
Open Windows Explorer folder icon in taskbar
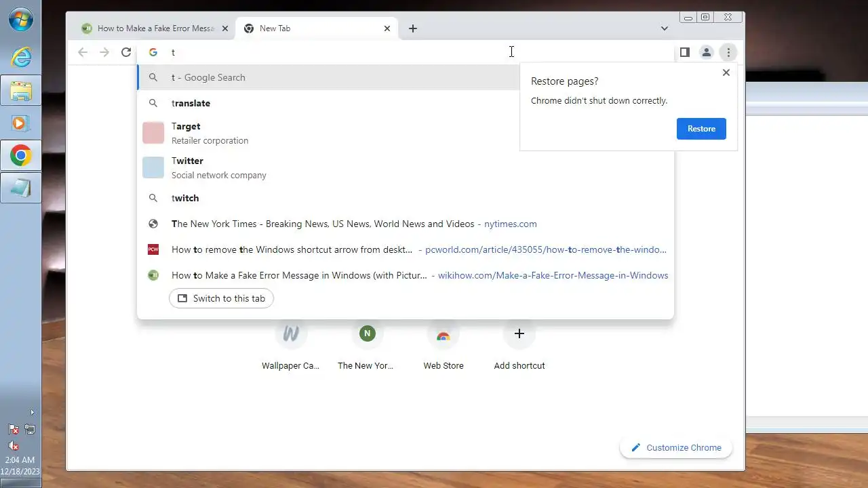(21, 90)
